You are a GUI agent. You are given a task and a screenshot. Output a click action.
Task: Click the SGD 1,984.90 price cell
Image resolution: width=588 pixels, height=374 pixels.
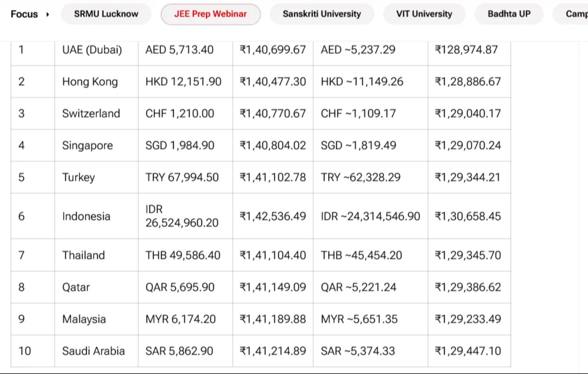pos(180,145)
